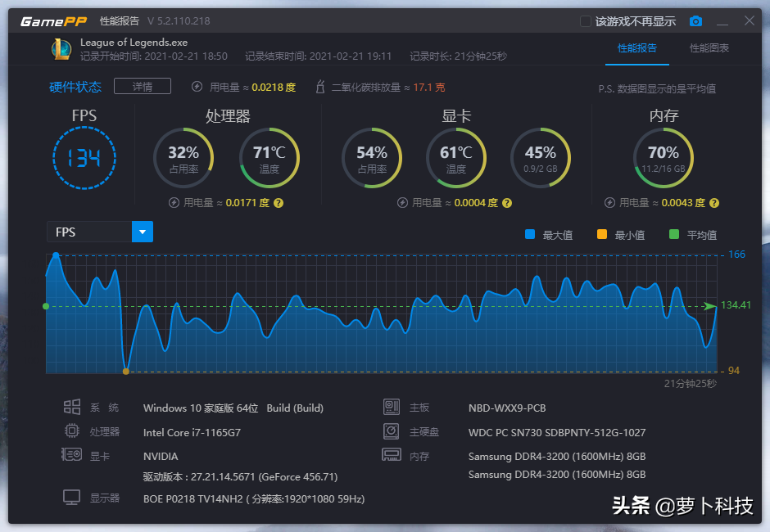This screenshot has height=532, width=770.
Task: Click the League of Legends game icon
Action: point(61,48)
